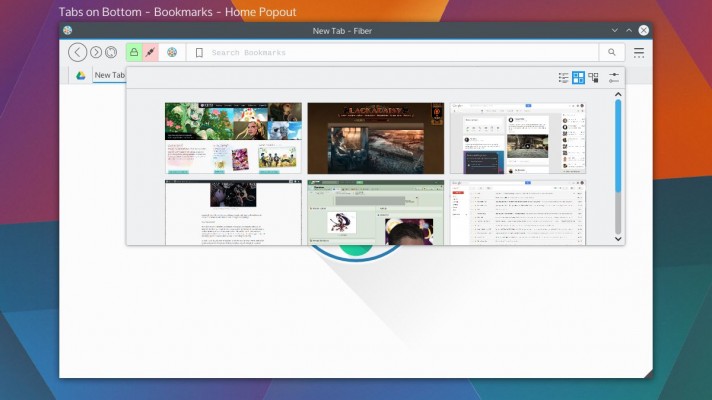The width and height of the screenshot is (712, 400).
Task: Open the hamburger menu
Action: coord(639,52)
